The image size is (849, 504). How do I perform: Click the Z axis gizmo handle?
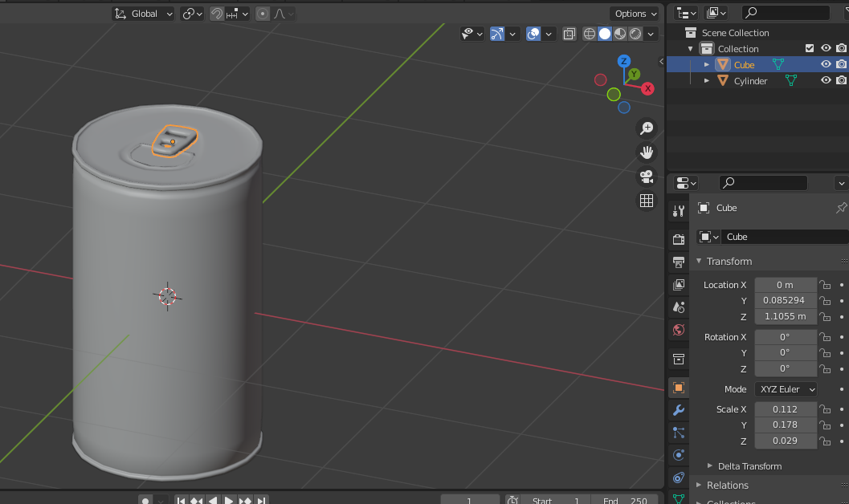pyautogui.click(x=624, y=60)
